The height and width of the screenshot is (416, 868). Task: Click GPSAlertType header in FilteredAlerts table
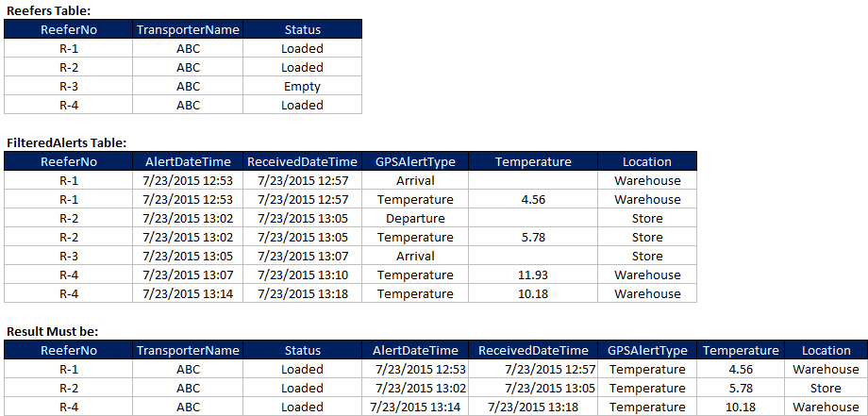(x=415, y=161)
